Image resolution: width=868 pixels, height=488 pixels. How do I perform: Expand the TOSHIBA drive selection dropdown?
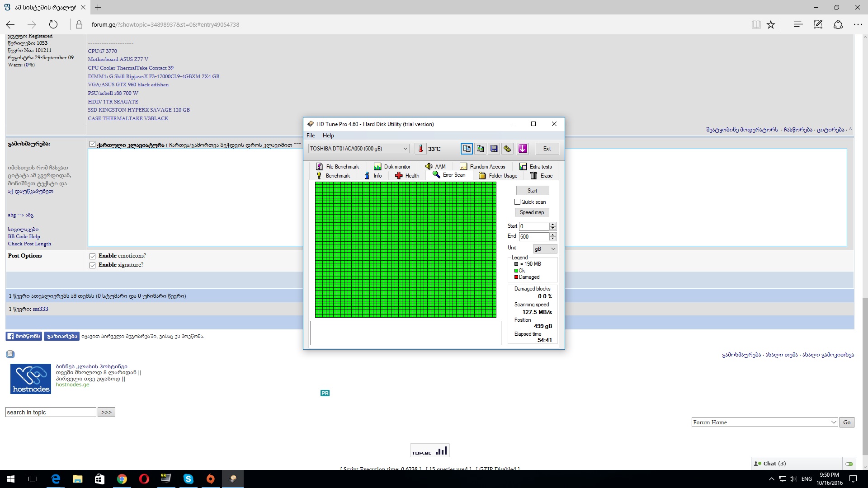[405, 149]
